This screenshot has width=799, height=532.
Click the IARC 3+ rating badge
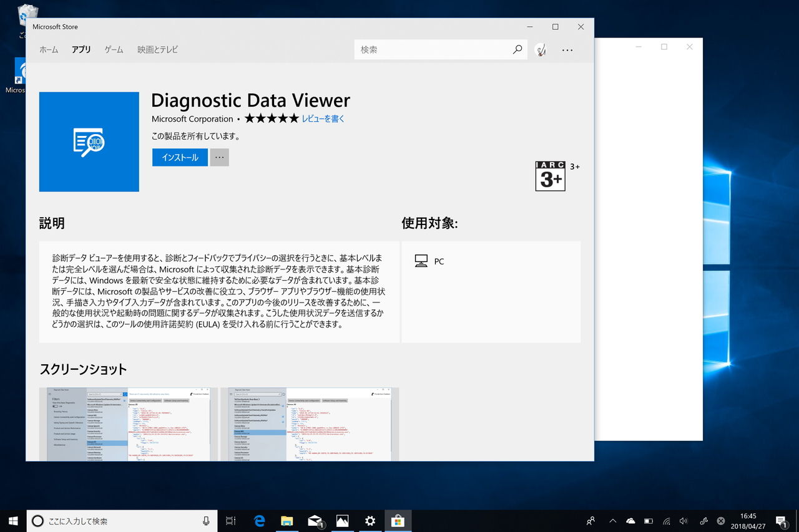pyautogui.click(x=550, y=176)
